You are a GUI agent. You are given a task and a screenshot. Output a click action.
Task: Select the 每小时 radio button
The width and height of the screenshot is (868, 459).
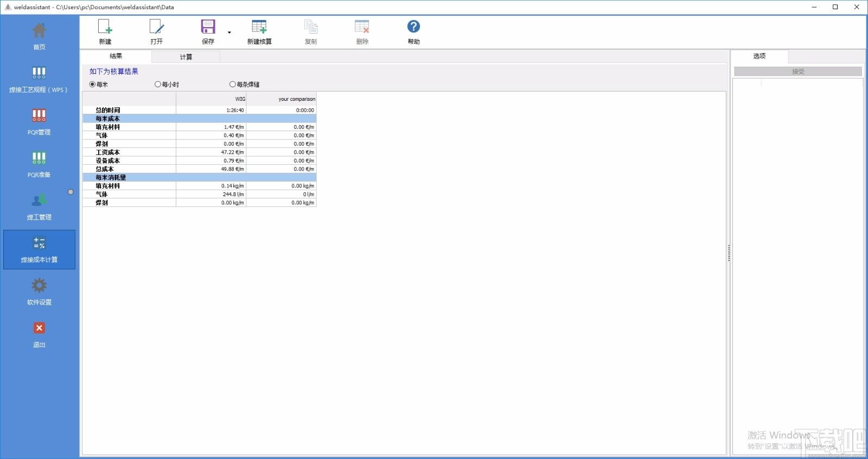coord(158,85)
